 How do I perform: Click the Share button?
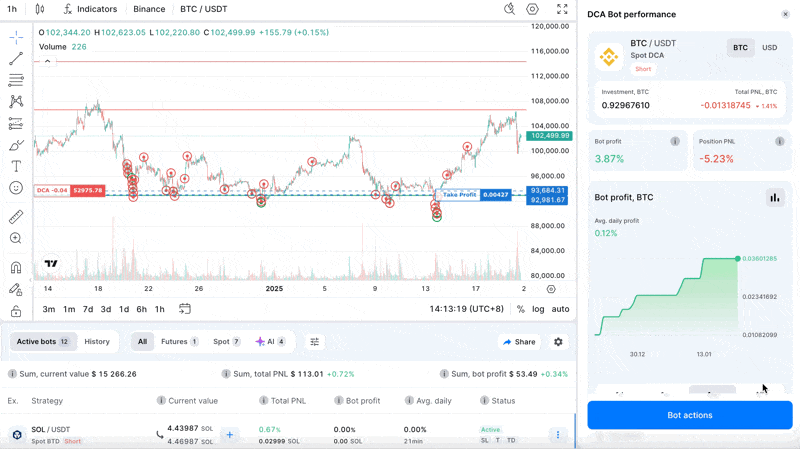519,342
